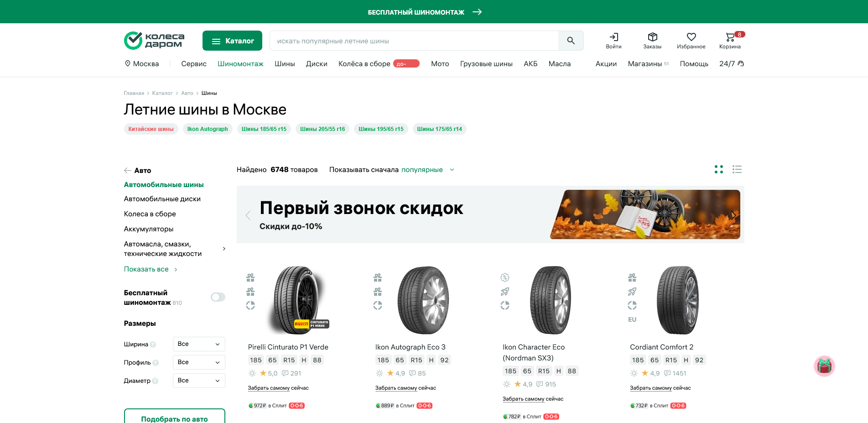Open the Диаметр dropdown
Viewport: 868px width, 423px height.
[199, 381]
